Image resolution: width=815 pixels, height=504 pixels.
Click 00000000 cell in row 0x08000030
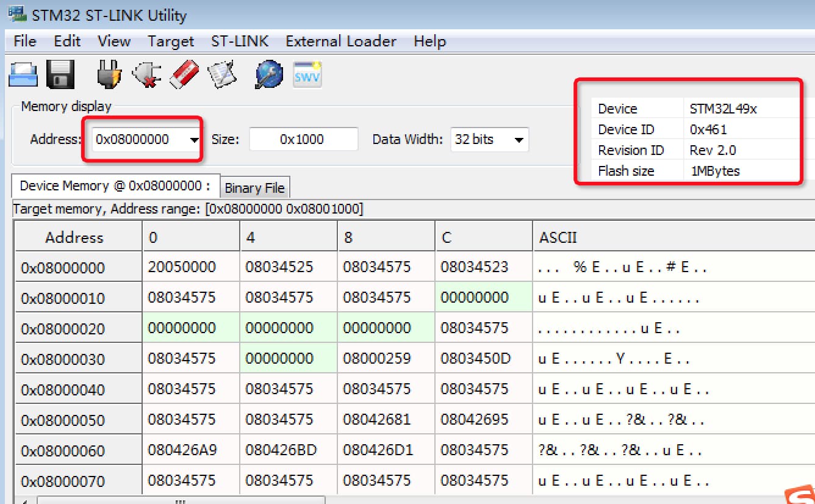pyautogui.click(x=288, y=358)
